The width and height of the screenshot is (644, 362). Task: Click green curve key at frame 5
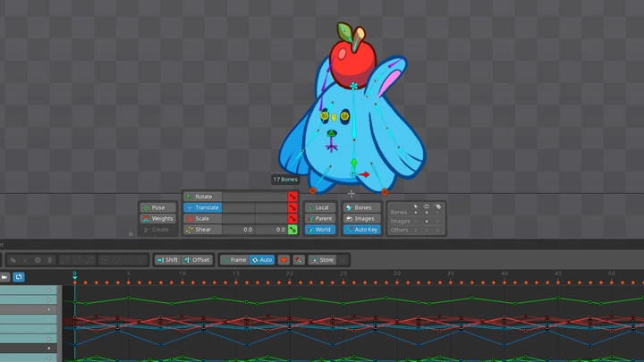pyautogui.click(x=129, y=298)
